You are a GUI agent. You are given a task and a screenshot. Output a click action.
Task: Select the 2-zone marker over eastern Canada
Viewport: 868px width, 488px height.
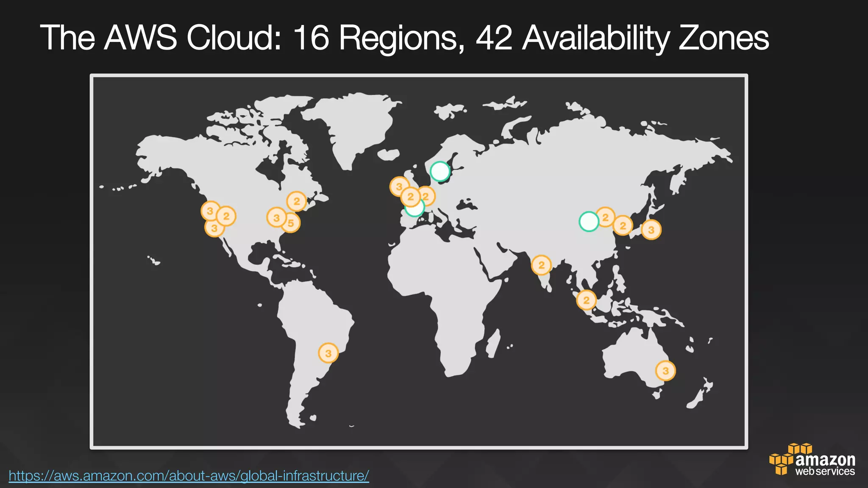coord(297,201)
